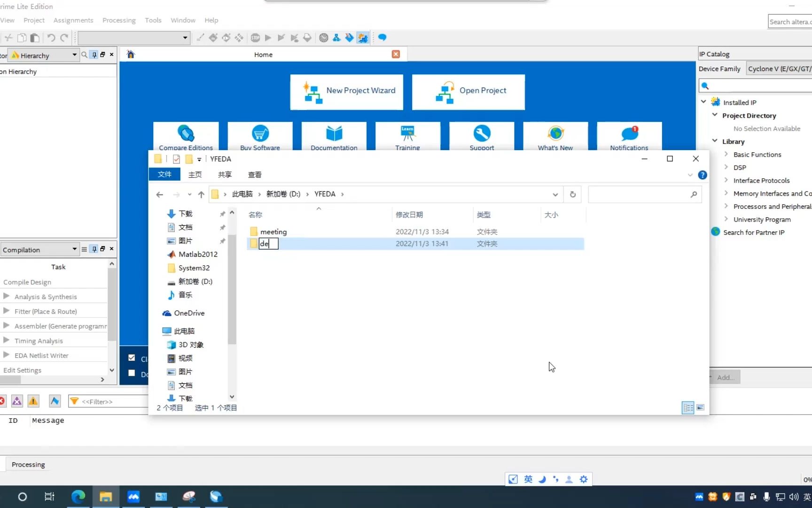812x508 pixels.
Task: Open the empty project selector combo box in toolbar
Action: 134,38
